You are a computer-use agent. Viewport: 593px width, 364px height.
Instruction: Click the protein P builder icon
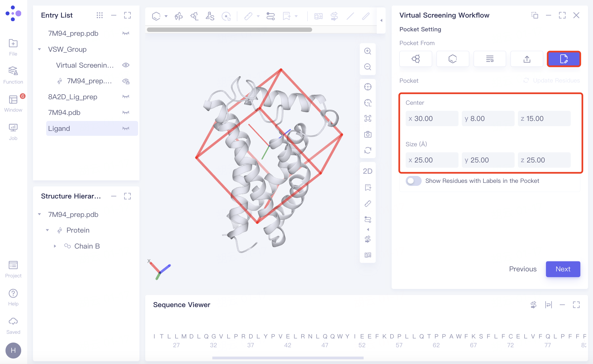point(179,16)
